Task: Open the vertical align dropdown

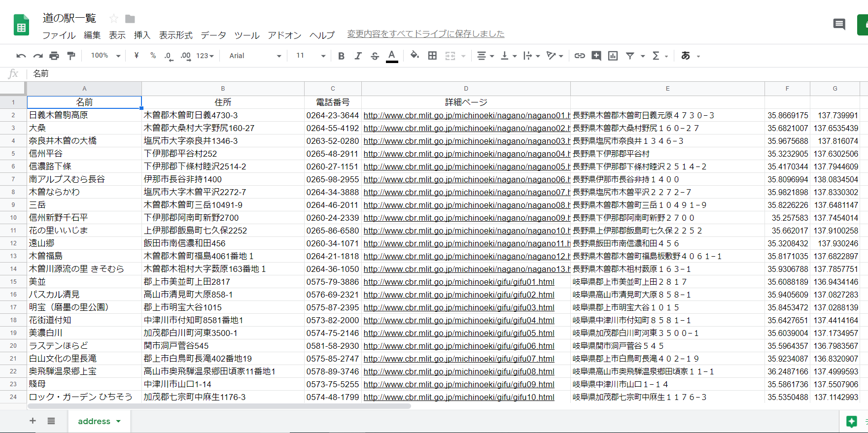Action: 508,56
